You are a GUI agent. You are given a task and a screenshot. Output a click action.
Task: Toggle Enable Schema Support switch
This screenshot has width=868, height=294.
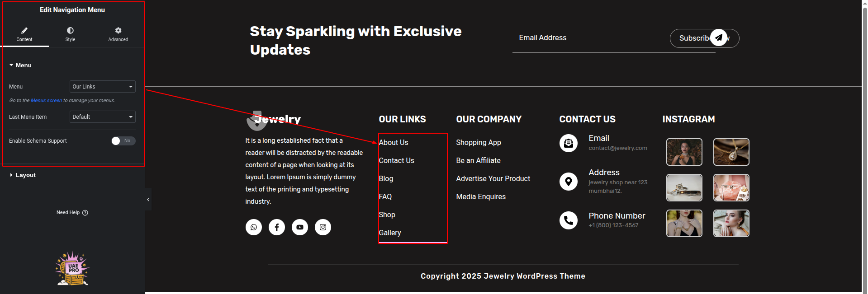tap(123, 141)
